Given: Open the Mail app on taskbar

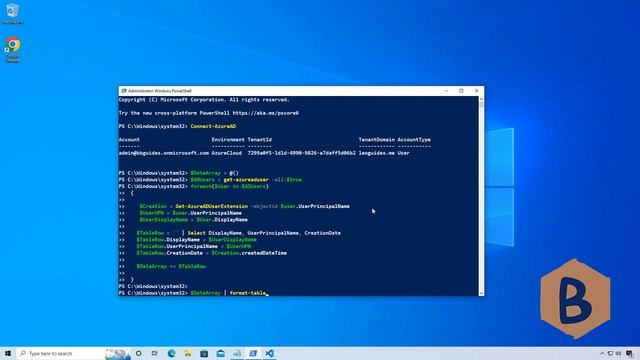Looking at the screenshot, I should coord(220,353).
